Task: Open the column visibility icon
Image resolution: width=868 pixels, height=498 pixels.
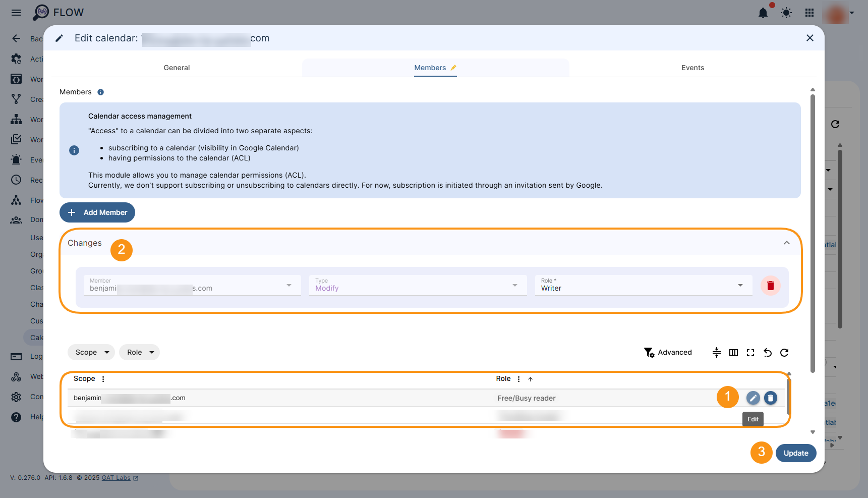Action: [733, 353]
